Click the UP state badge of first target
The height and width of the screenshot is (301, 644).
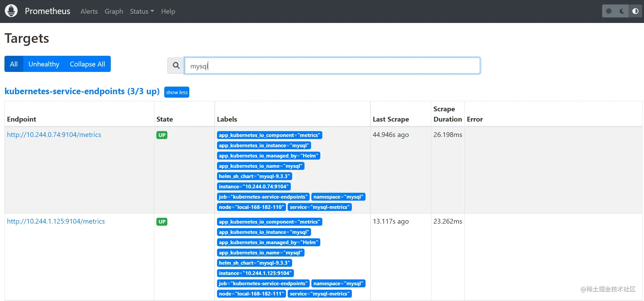pos(162,135)
